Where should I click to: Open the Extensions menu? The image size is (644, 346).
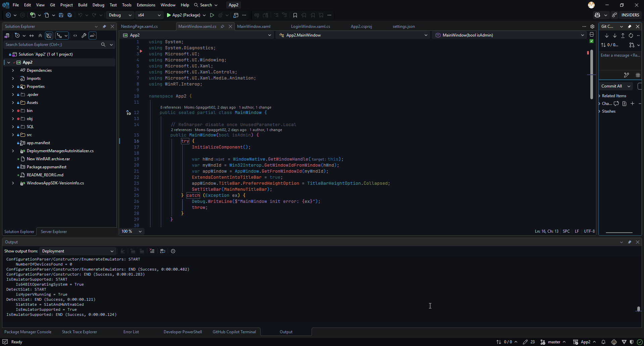pyautogui.click(x=146, y=5)
